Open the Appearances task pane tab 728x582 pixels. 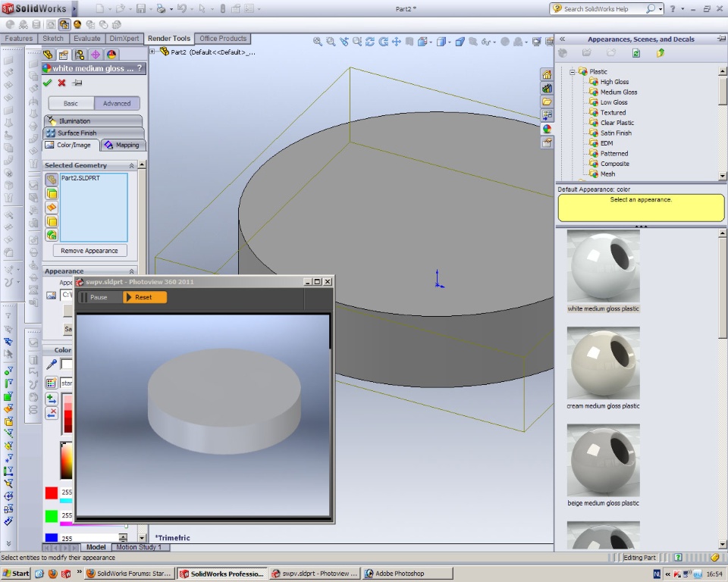(x=547, y=129)
